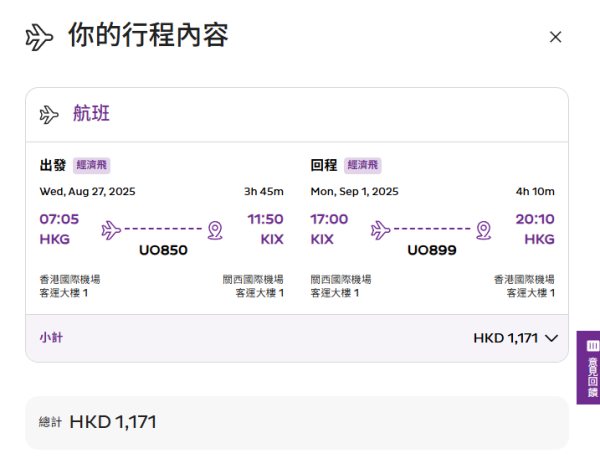Click the outbound plane icon near 07:05
This screenshot has height=469, width=600.
tap(111, 230)
